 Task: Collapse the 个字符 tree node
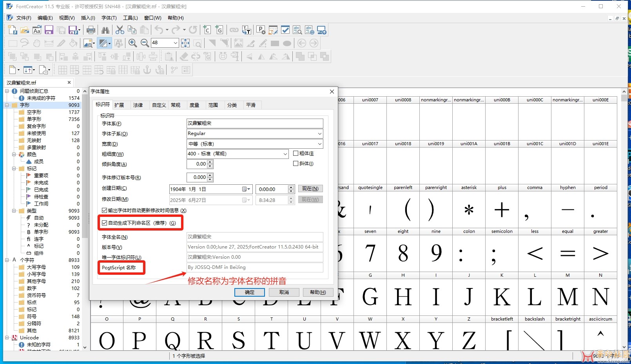point(7,260)
